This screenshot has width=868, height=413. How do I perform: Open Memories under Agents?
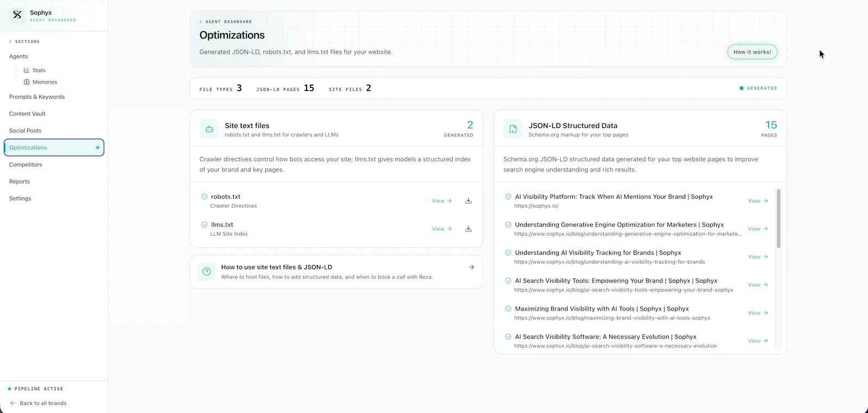(x=44, y=82)
